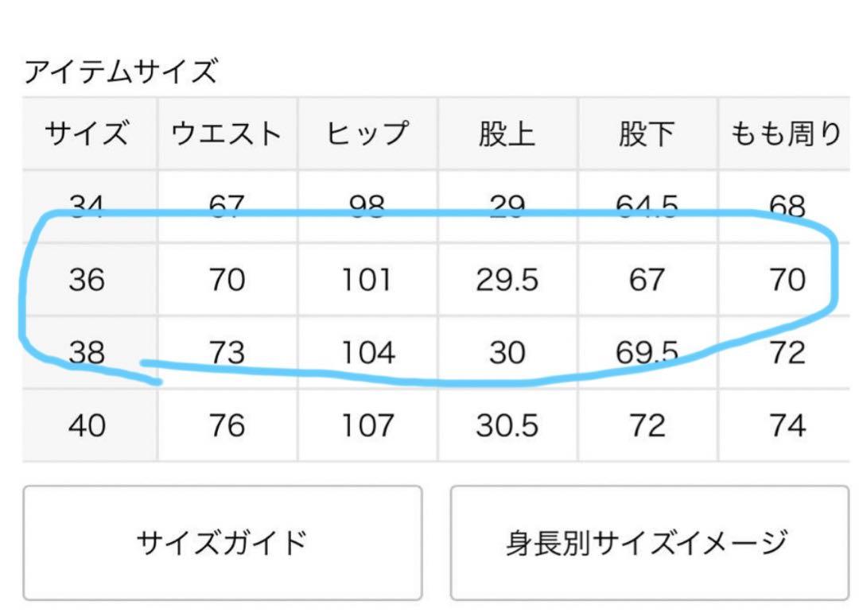The image size is (859, 616).
Task: Click the hip value 107 cell
Action: (x=367, y=425)
